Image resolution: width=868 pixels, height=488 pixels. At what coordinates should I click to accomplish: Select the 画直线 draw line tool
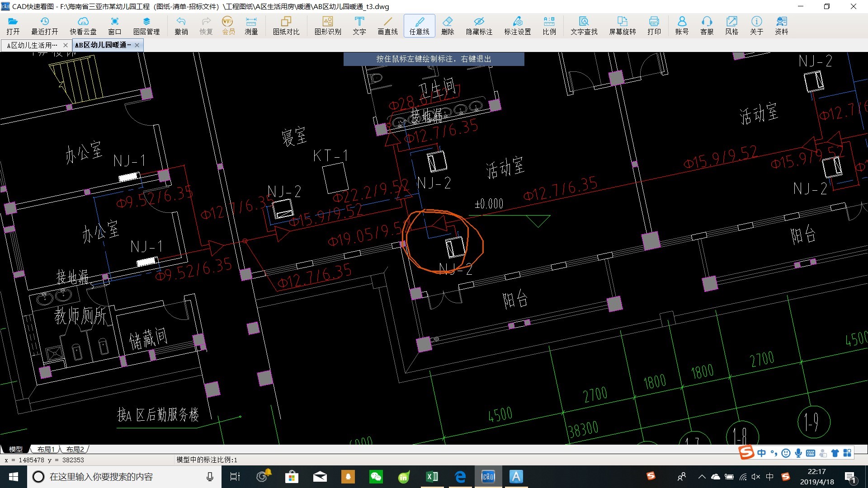click(388, 26)
